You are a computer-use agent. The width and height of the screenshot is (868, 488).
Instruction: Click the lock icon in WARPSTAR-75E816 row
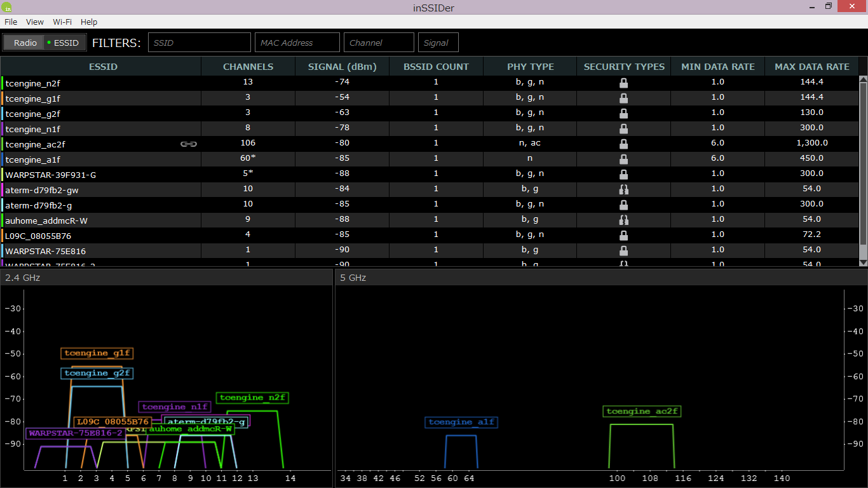[x=624, y=250]
